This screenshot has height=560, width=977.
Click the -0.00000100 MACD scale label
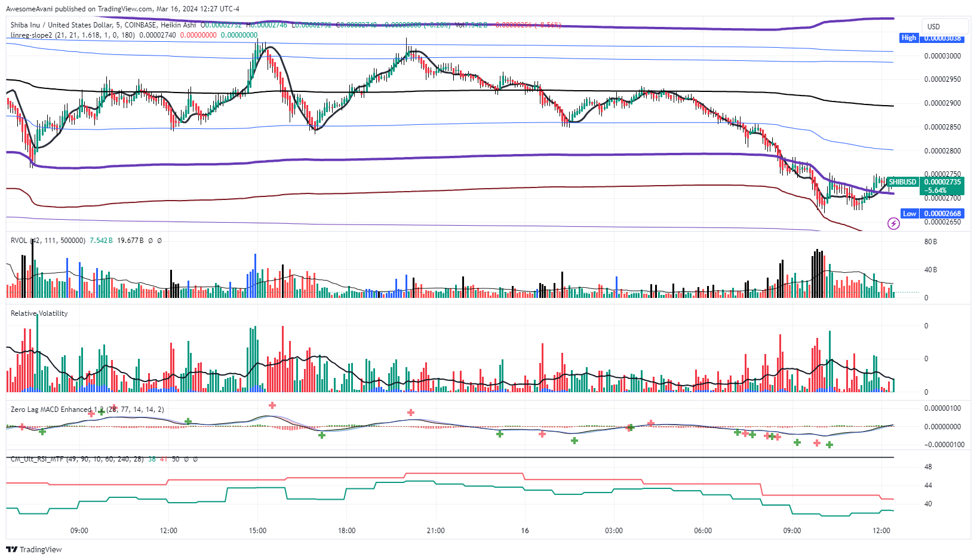944,445
